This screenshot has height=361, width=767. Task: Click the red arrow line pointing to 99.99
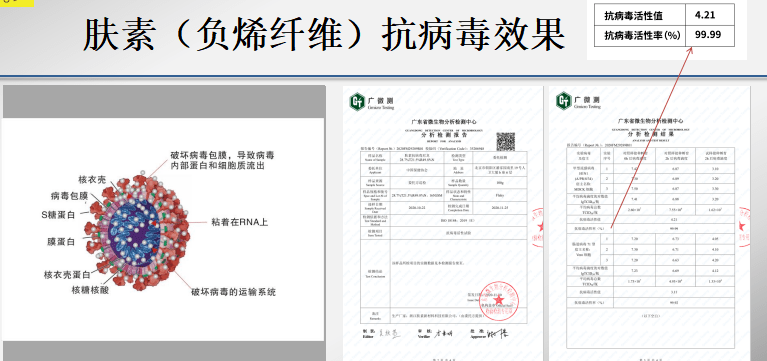click(652, 137)
